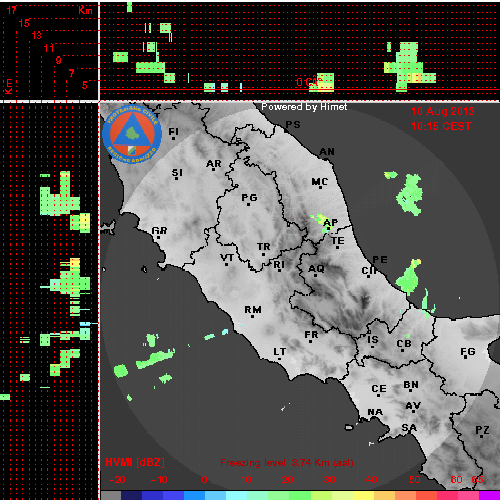The image size is (500, 500).
Task: Click the CE city label
Action: coord(379,389)
